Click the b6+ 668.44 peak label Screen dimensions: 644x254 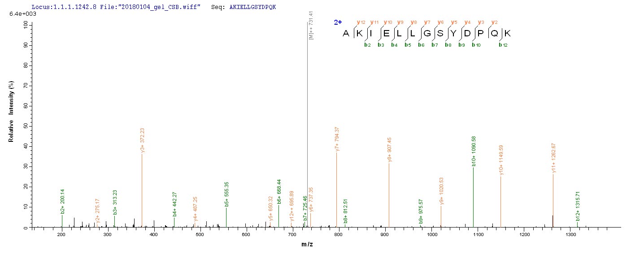[x=279, y=192]
